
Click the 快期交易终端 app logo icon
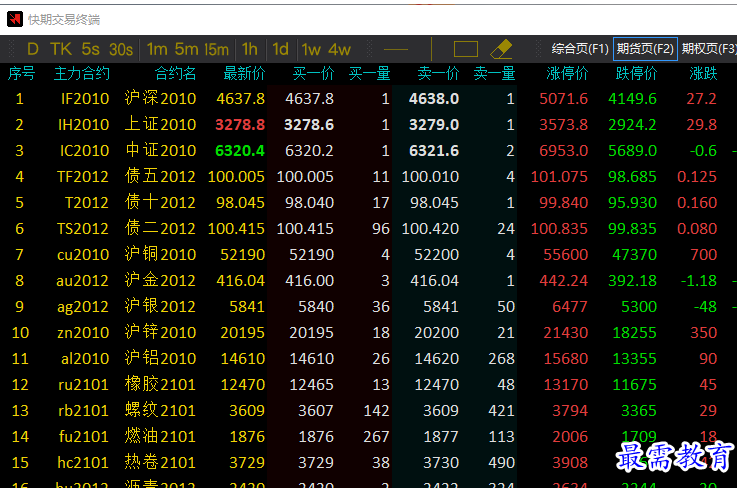15,19
